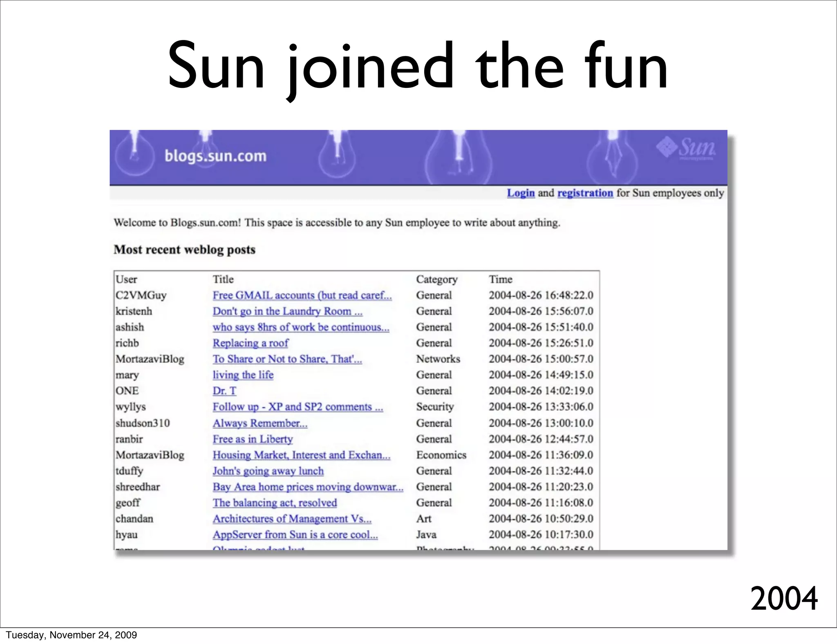
Task: Select user name richb
Action: 127,343
